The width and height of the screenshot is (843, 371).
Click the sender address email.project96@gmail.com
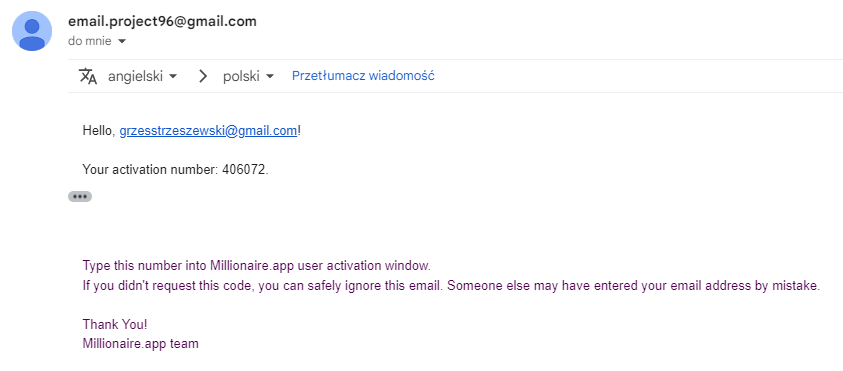[162, 22]
